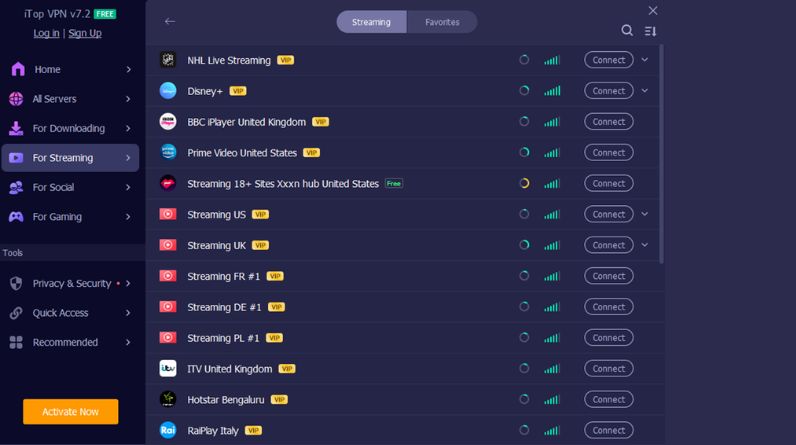
Task: Click the Sign Up link
Action: (85, 33)
